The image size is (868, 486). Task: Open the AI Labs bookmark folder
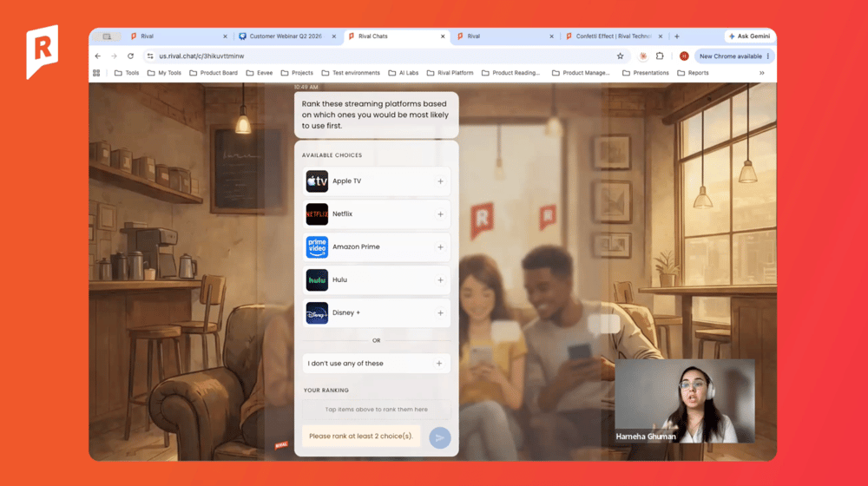pos(404,73)
